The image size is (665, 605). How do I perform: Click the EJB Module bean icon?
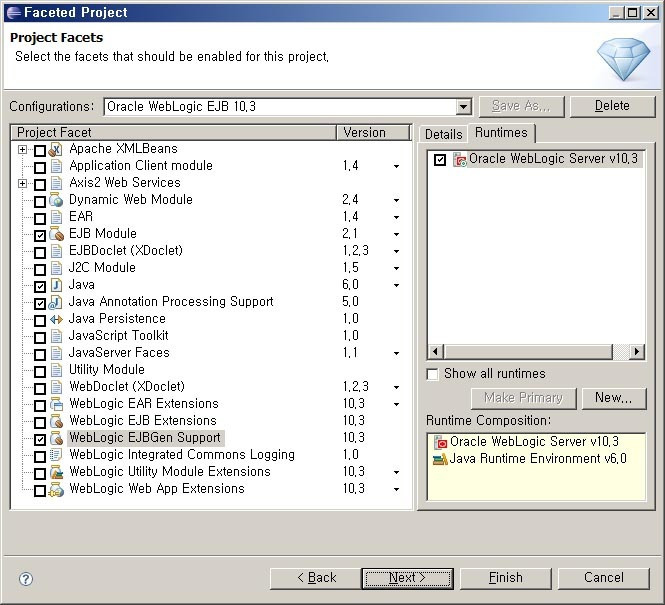pyautogui.click(x=56, y=234)
